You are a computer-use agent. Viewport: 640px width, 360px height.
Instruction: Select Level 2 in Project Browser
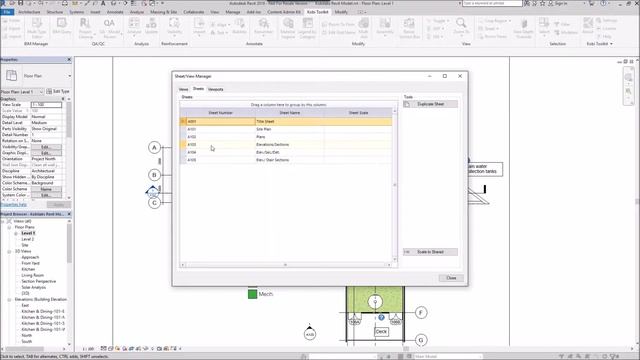(28, 239)
